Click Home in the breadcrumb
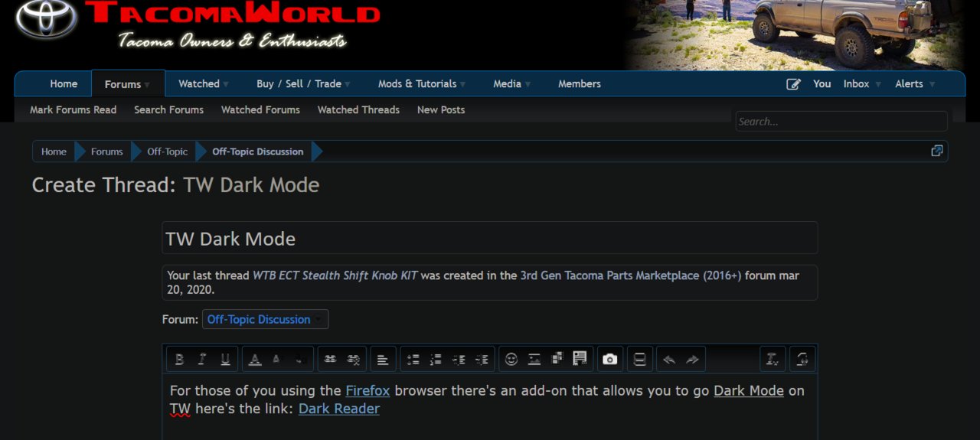Image resolution: width=980 pixels, height=440 pixels. (54, 152)
